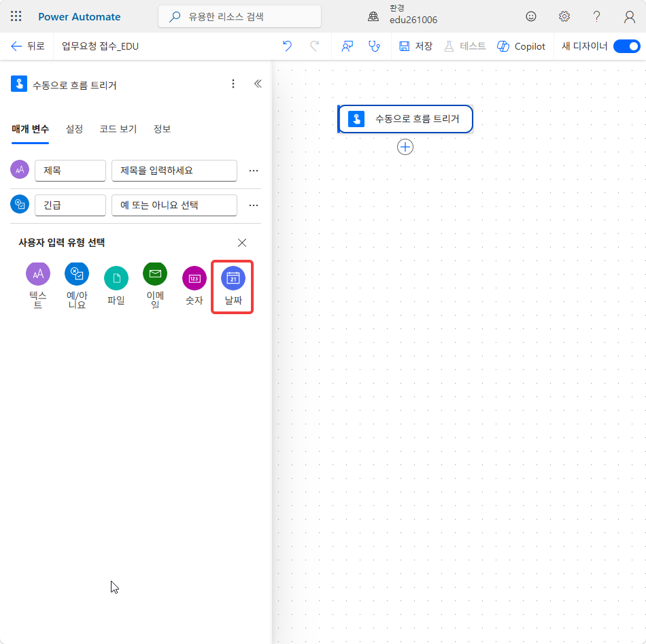
Task: Close the 사용자 입력 유형 선택 section
Action: pyautogui.click(x=242, y=243)
